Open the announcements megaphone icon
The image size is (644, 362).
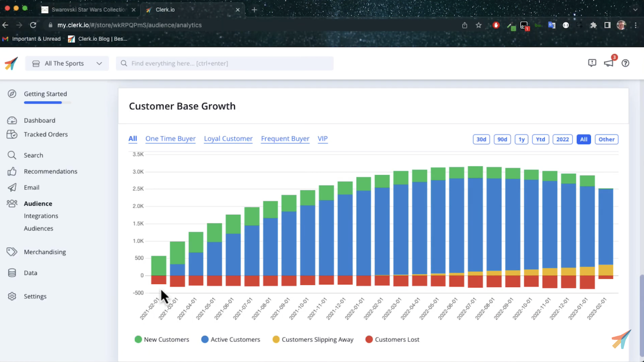608,63
